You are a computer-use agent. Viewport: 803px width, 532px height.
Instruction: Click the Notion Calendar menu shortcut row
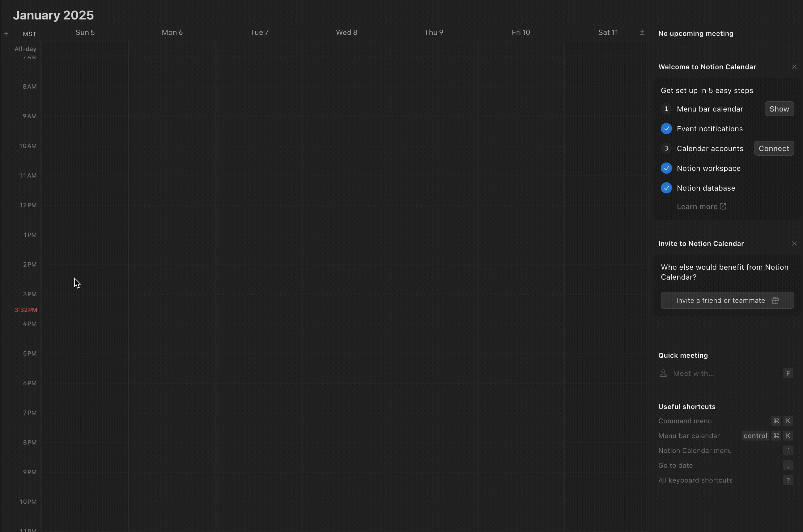point(726,451)
